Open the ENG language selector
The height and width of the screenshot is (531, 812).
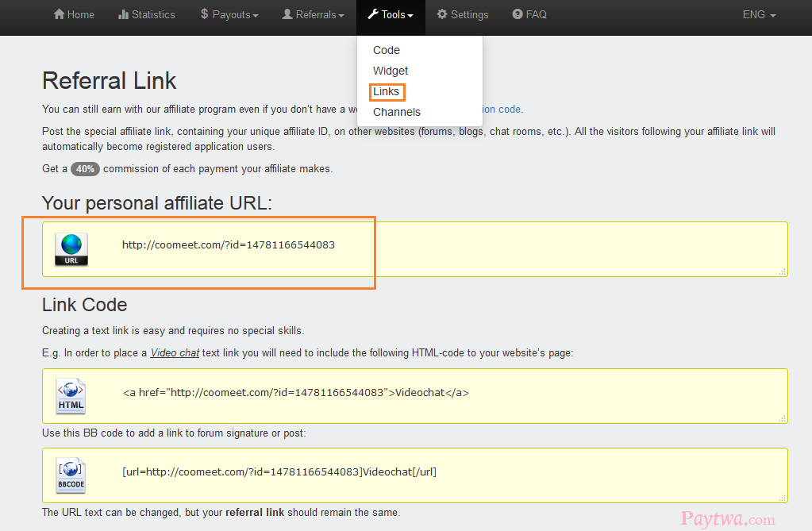pyautogui.click(x=759, y=15)
